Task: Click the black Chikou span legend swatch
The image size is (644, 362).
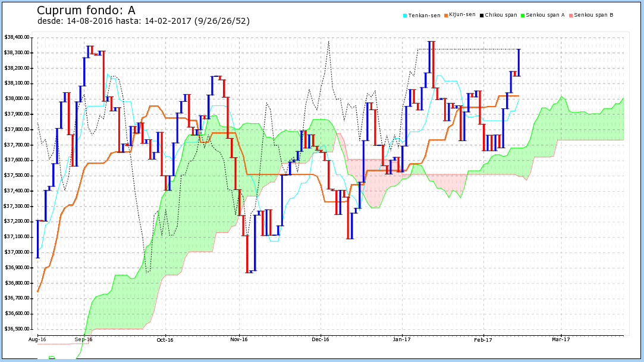Action: 482,15
